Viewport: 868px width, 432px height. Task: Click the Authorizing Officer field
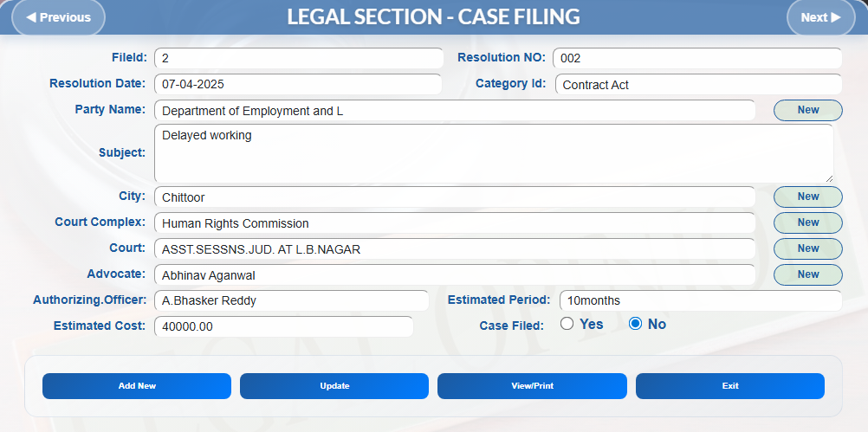pos(291,301)
